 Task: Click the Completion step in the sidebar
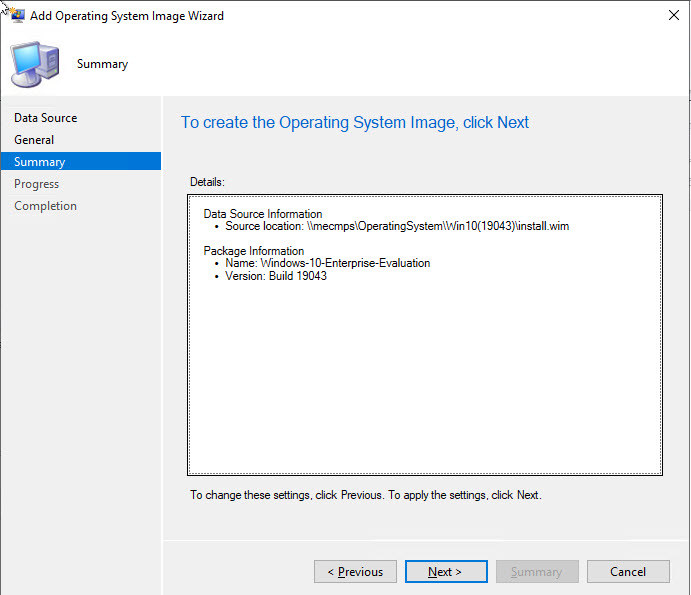(x=45, y=206)
